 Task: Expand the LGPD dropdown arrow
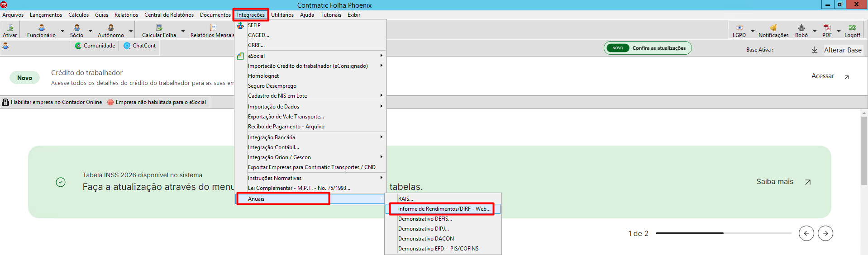pyautogui.click(x=753, y=31)
